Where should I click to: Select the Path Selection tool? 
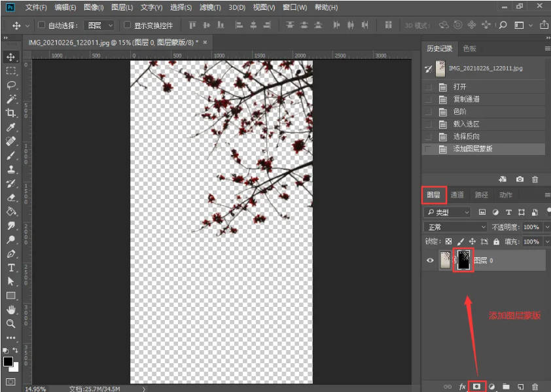click(x=11, y=281)
